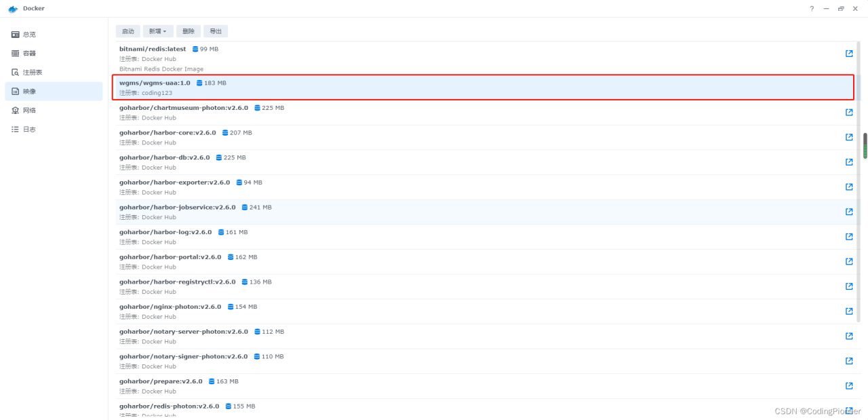Viewport: 868px width, 420px height.
Task: Open external link for goharbor/harbor-jobservice:v2.6.0
Action: pos(849,212)
